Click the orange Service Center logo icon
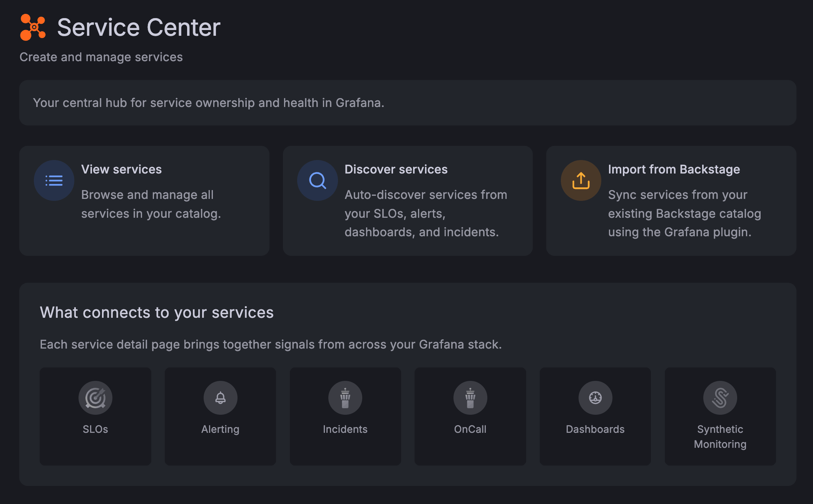Viewport: 813px width, 504px height. (x=33, y=27)
